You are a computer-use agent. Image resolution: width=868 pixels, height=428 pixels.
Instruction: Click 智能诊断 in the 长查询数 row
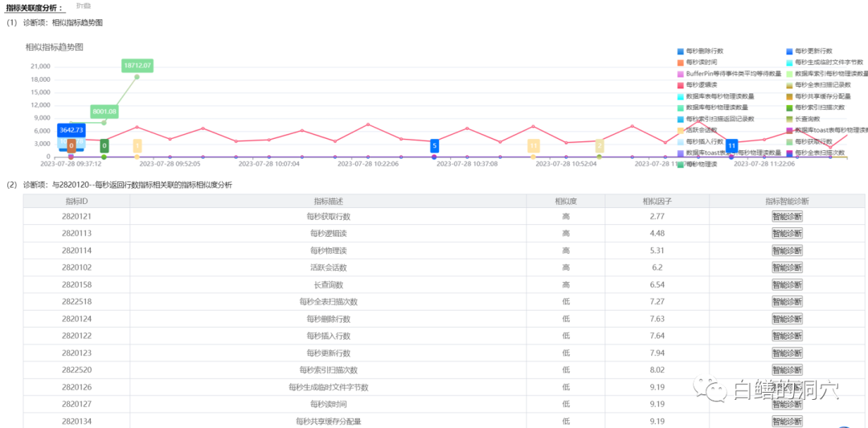pyautogui.click(x=787, y=284)
